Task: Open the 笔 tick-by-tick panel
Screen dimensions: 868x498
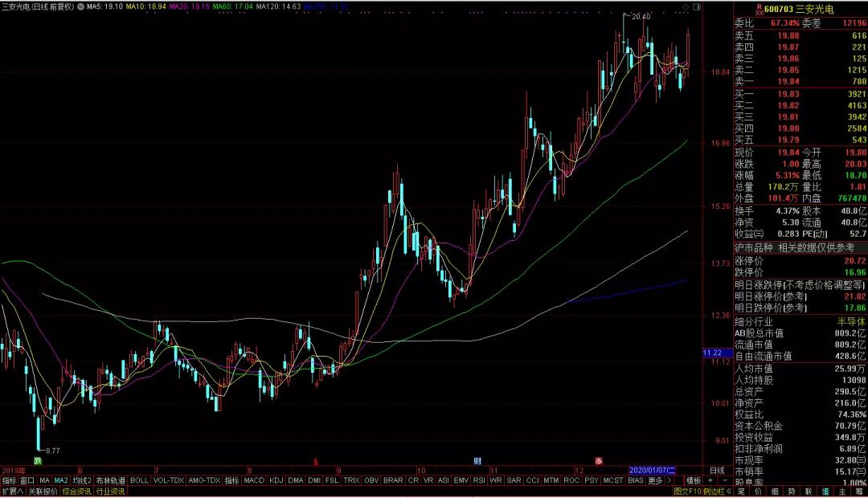Action: click(741, 491)
